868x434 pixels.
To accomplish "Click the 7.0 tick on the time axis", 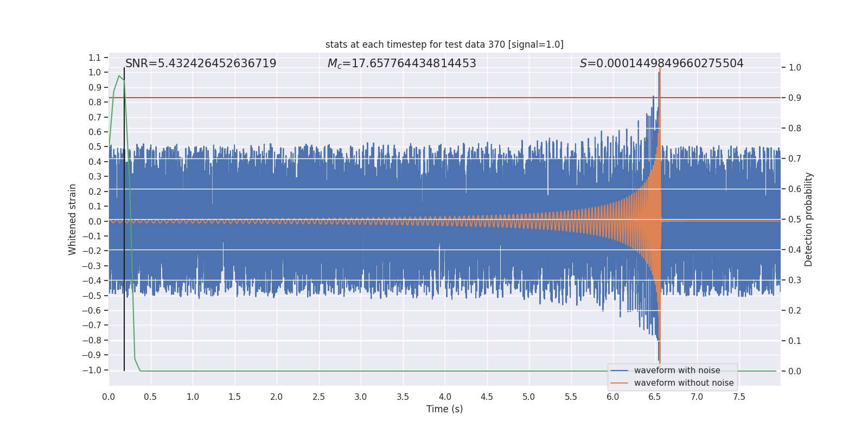I will pyautogui.click(x=697, y=397).
